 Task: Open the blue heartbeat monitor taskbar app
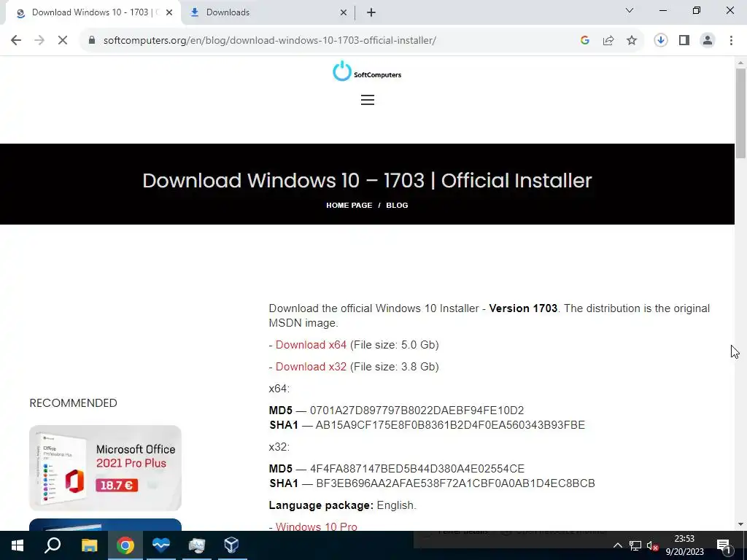[x=161, y=545]
